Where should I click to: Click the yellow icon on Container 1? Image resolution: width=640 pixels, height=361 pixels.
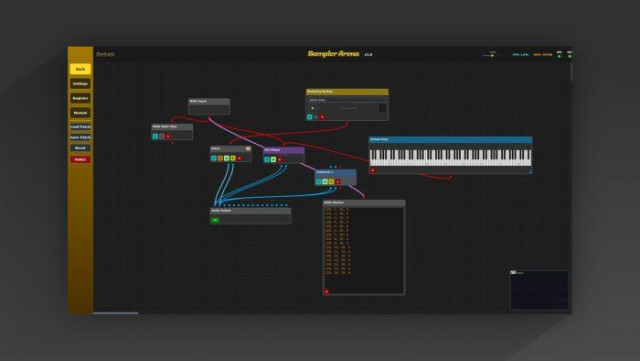[x=331, y=181]
